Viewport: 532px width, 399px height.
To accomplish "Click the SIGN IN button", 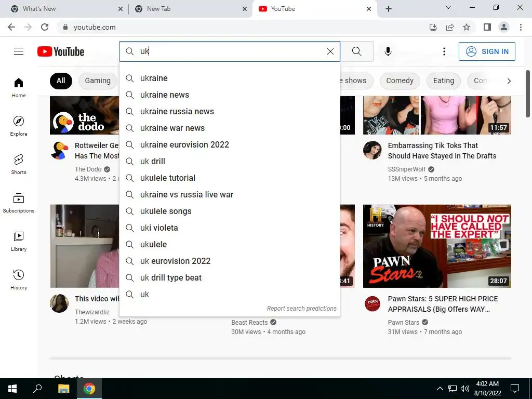I will [x=487, y=51].
